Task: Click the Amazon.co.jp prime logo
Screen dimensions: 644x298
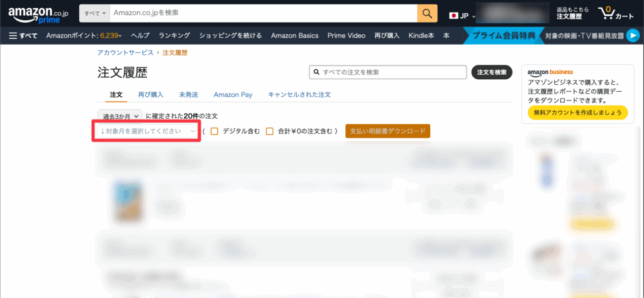Action: [38, 15]
